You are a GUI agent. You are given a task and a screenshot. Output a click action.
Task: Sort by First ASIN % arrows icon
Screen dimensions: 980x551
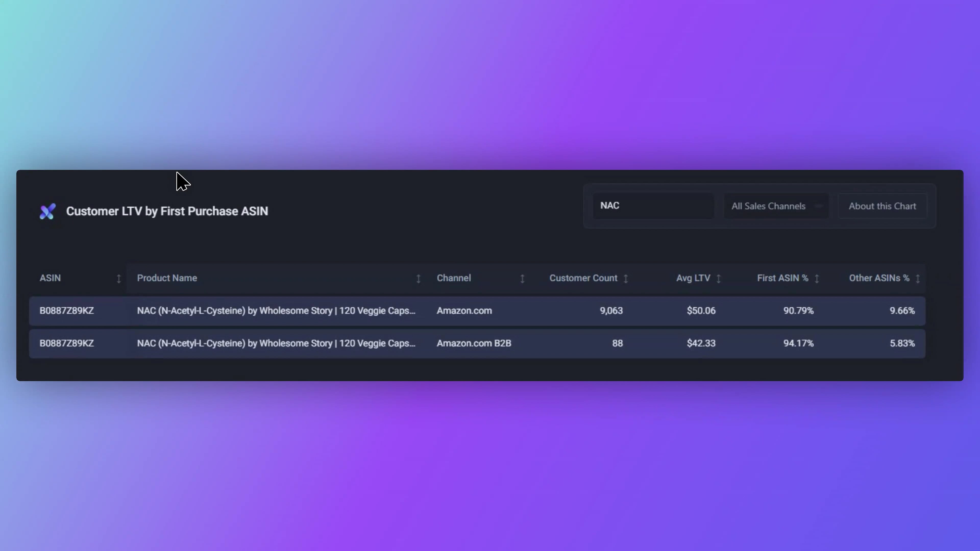coord(817,279)
